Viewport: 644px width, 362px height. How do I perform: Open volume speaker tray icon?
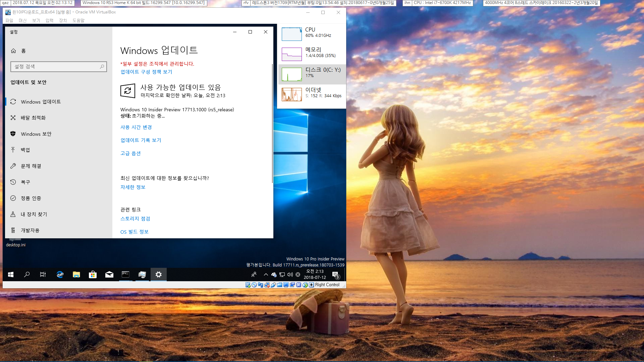290,275
